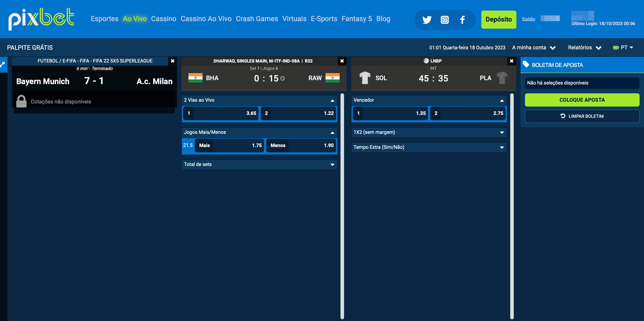Open the Crash Games section
The image size is (644, 321).
(x=257, y=19)
